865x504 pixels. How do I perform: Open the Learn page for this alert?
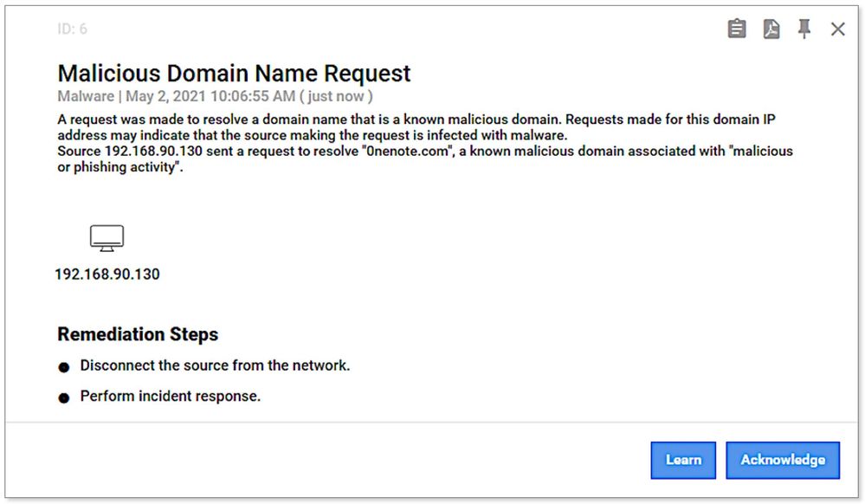pyautogui.click(x=683, y=460)
